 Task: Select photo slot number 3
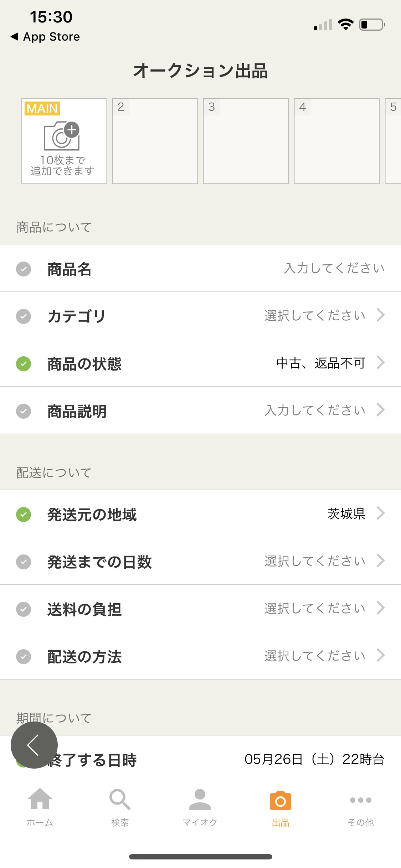click(246, 141)
